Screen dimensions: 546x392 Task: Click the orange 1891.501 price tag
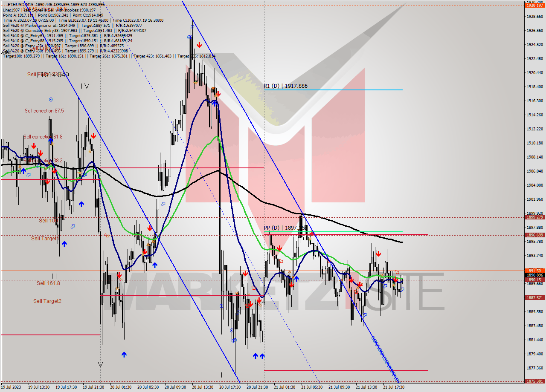point(535,271)
